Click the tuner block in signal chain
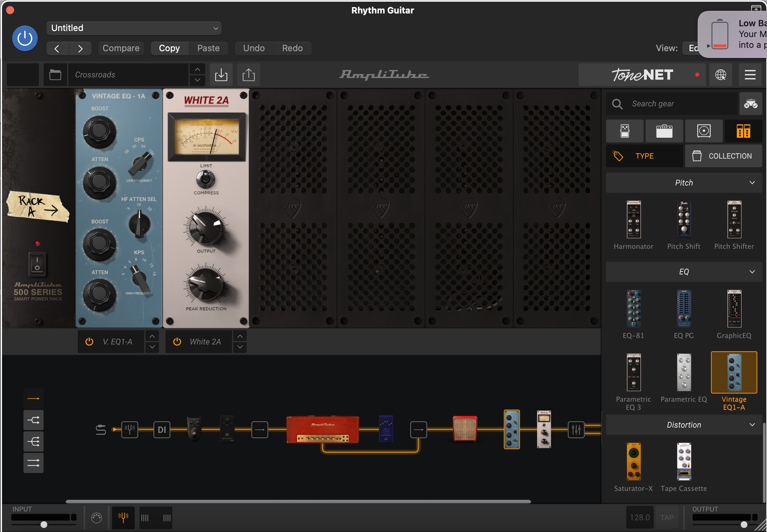 click(130, 430)
